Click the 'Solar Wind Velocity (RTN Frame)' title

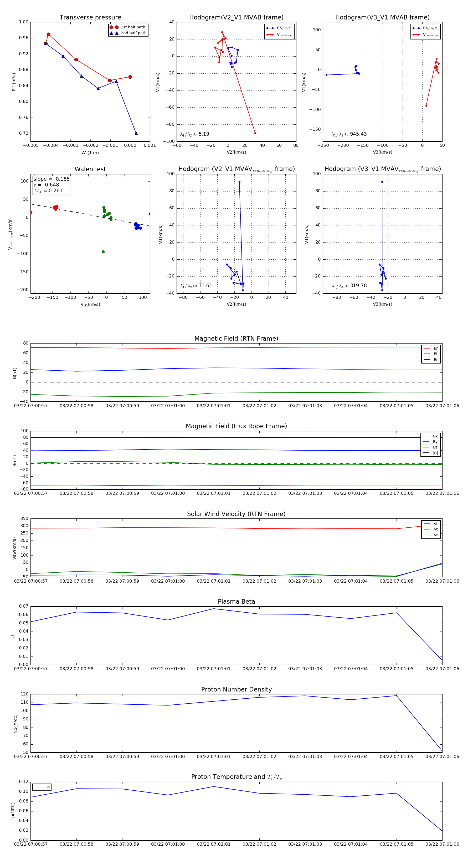236,514
